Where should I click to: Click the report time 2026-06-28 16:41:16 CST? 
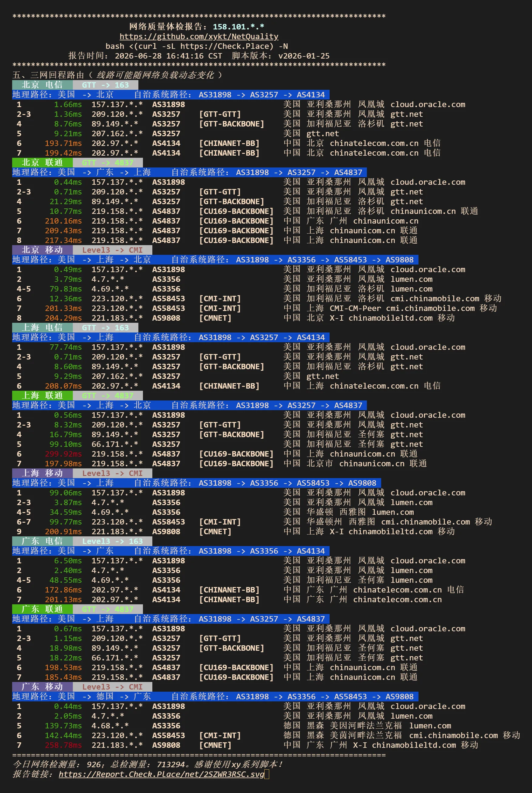[168, 56]
